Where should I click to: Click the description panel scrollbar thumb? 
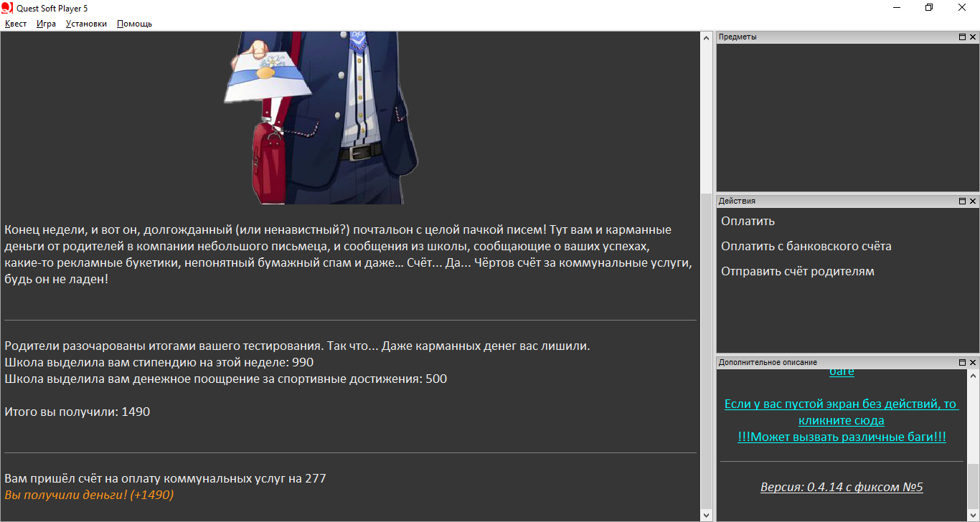[x=974, y=485]
